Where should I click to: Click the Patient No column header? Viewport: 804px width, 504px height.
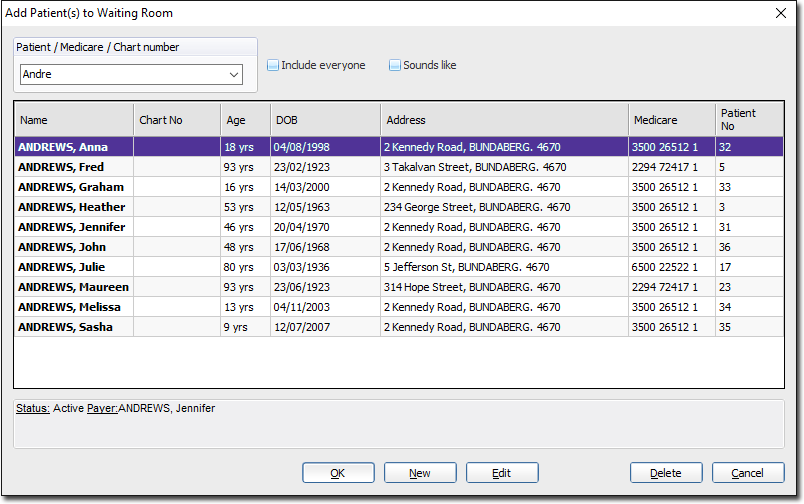coord(748,120)
